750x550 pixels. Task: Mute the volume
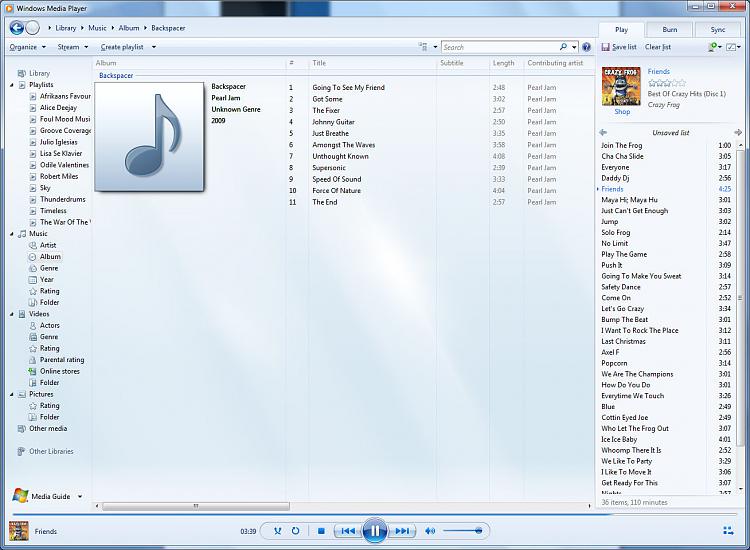[x=430, y=531]
